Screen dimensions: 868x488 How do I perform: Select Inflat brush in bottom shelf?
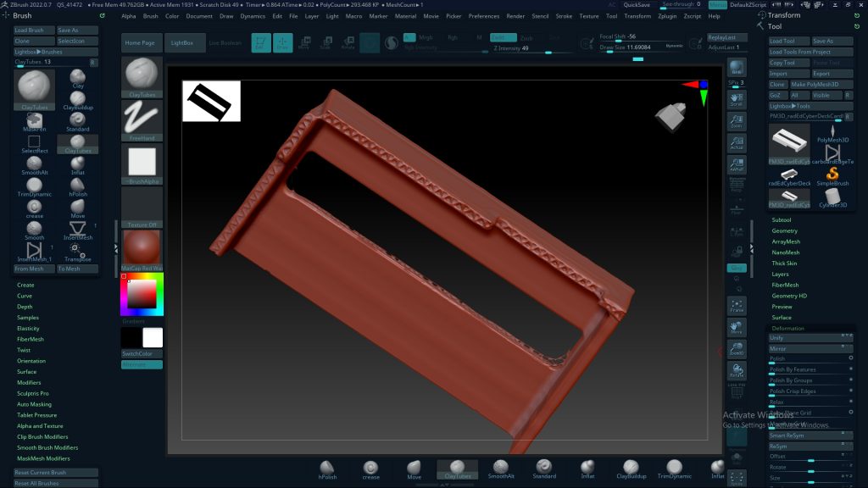click(x=587, y=469)
